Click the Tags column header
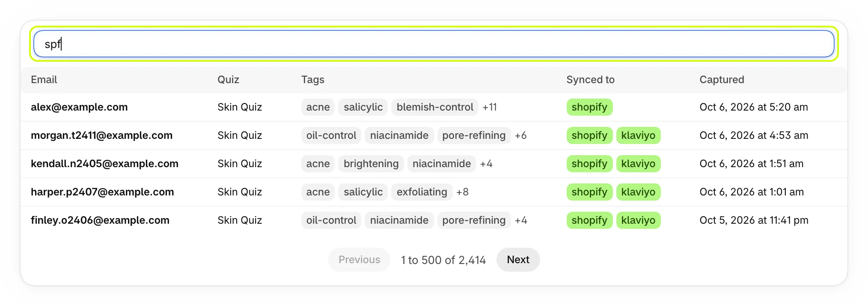Screen dimensions: 868x306 point(312,80)
